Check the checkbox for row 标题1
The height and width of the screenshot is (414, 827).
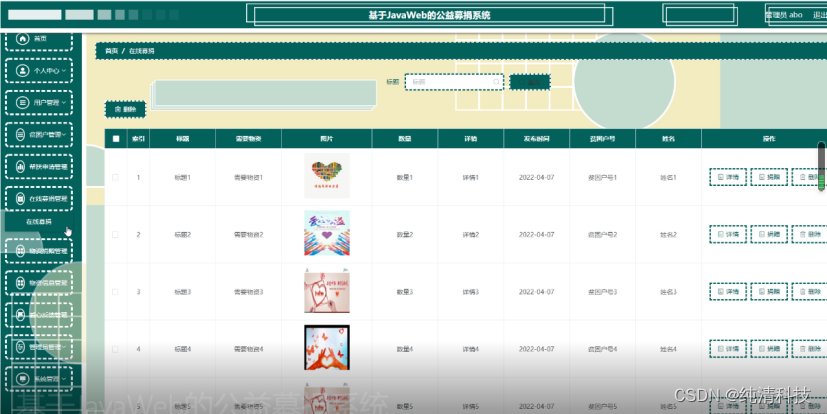(x=116, y=178)
